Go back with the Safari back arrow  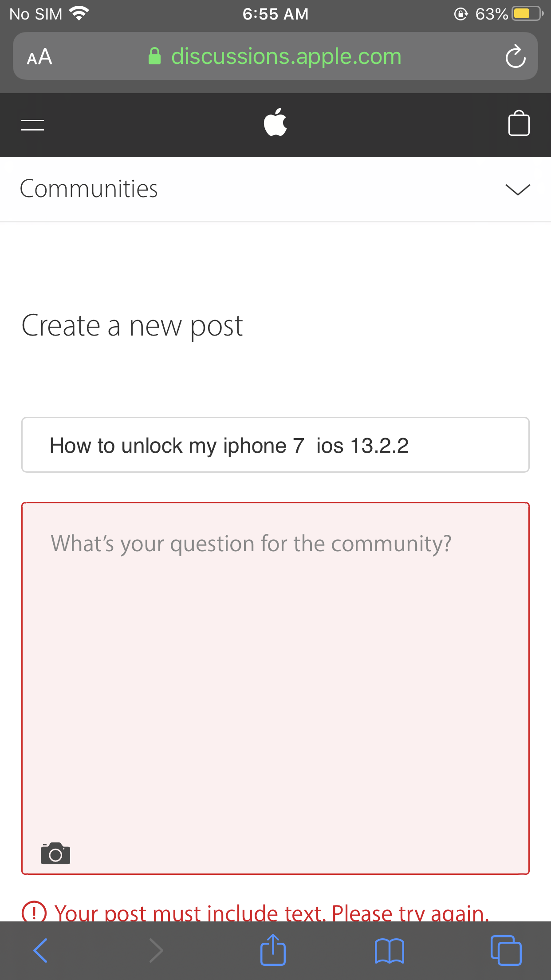coord(40,950)
